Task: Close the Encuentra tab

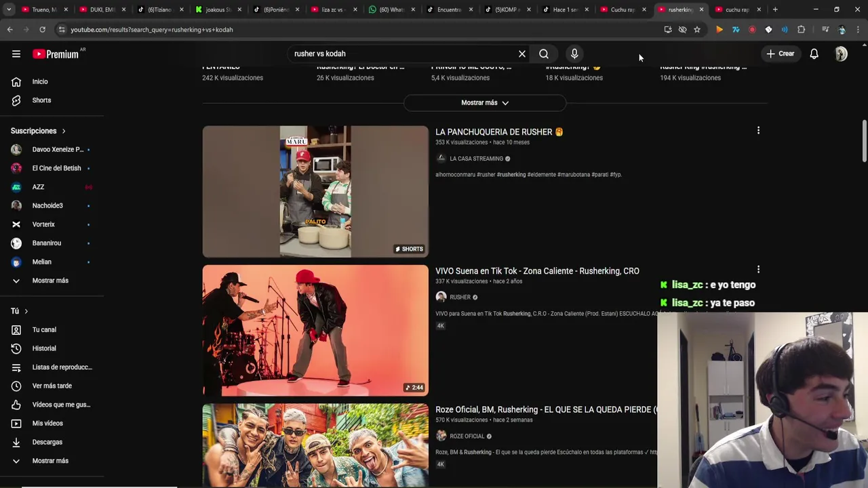Action: tap(471, 9)
